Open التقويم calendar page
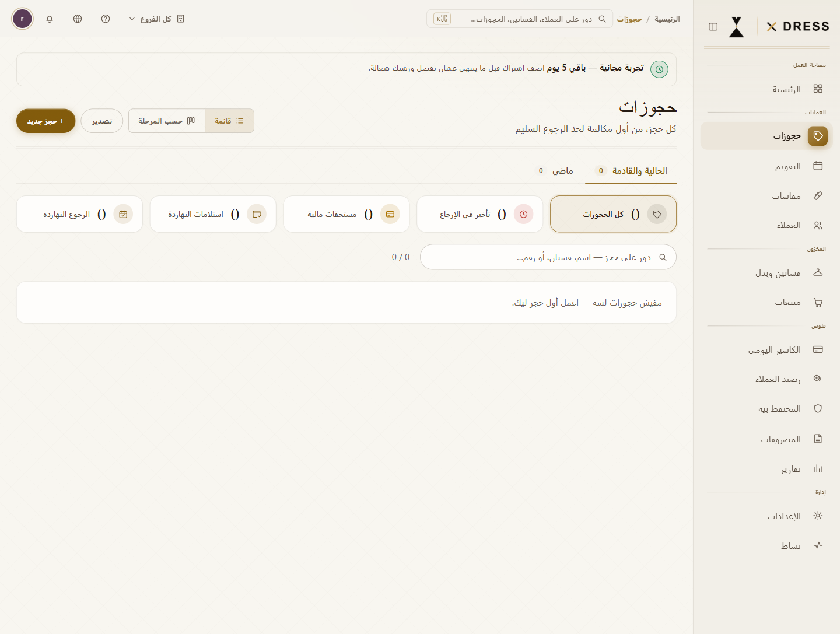Screen dimensions: 840x634 [766, 166]
